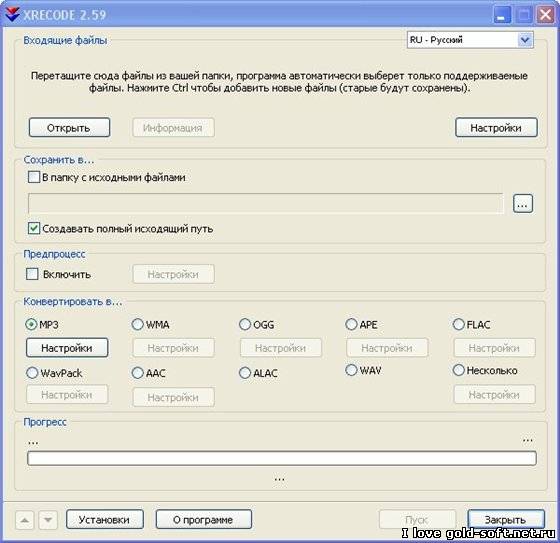Open MP3 'Настройки' button
This screenshot has width=560, height=543.
click(67, 348)
